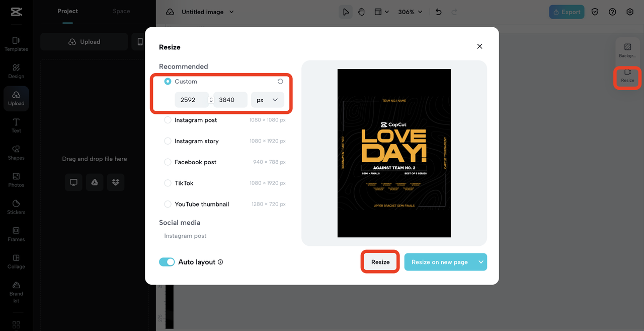
Task: Click the width field showing 2592
Action: 191,100
